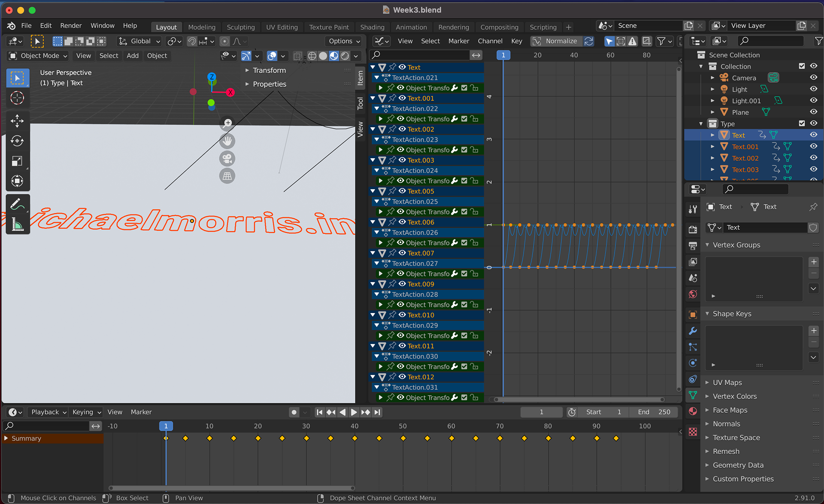Viewport: 824px width, 504px height.
Task: Select the Move tool
Action: 17,121
